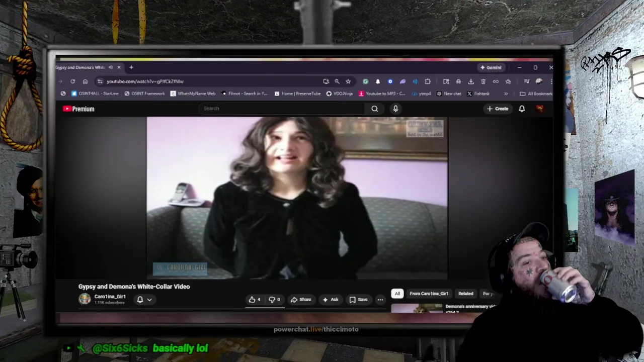
Task: Open YouTube notifications bell
Action: pyautogui.click(x=522, y=109)
